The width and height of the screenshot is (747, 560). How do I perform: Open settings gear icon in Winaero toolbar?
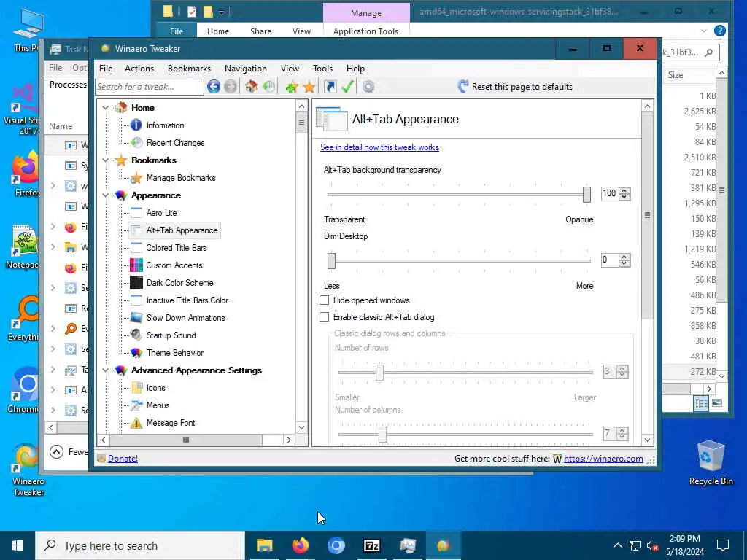click(368, 87)
